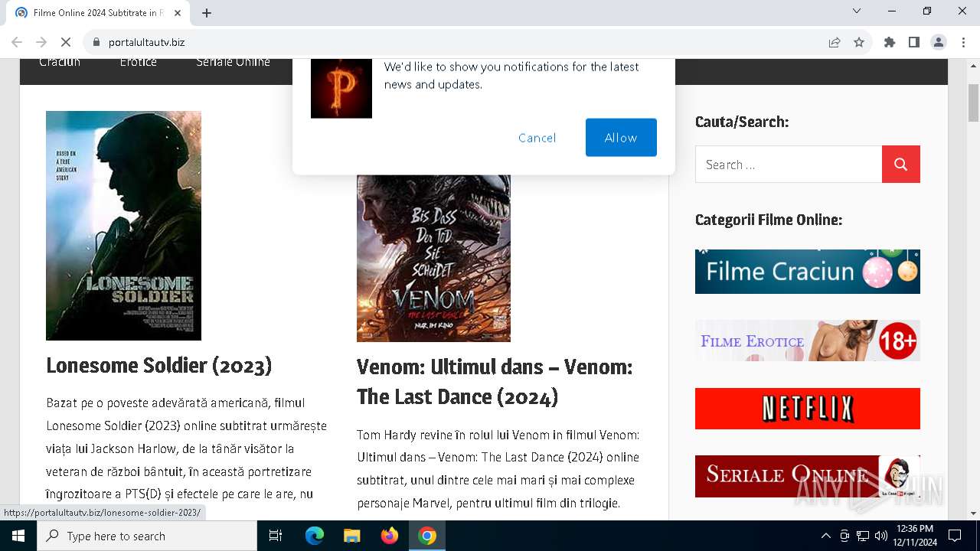Click the Categorii Filme Online: heading

coord(769,220)
